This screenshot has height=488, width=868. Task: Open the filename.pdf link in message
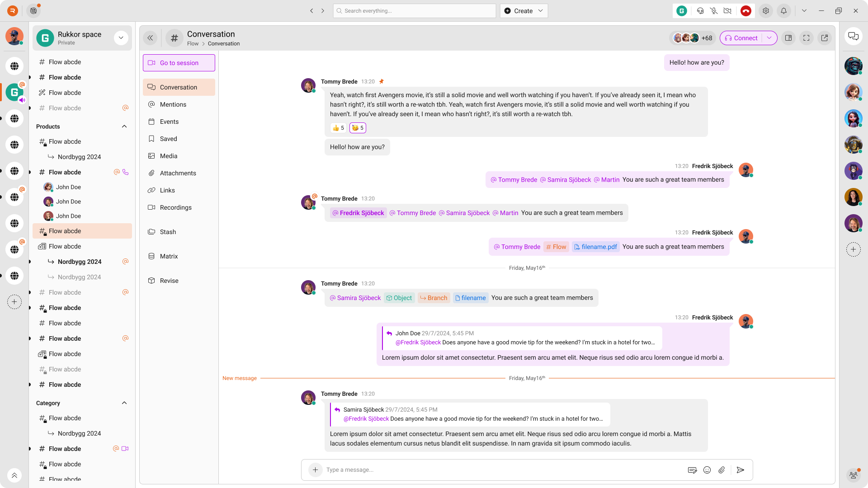point(596,247)
